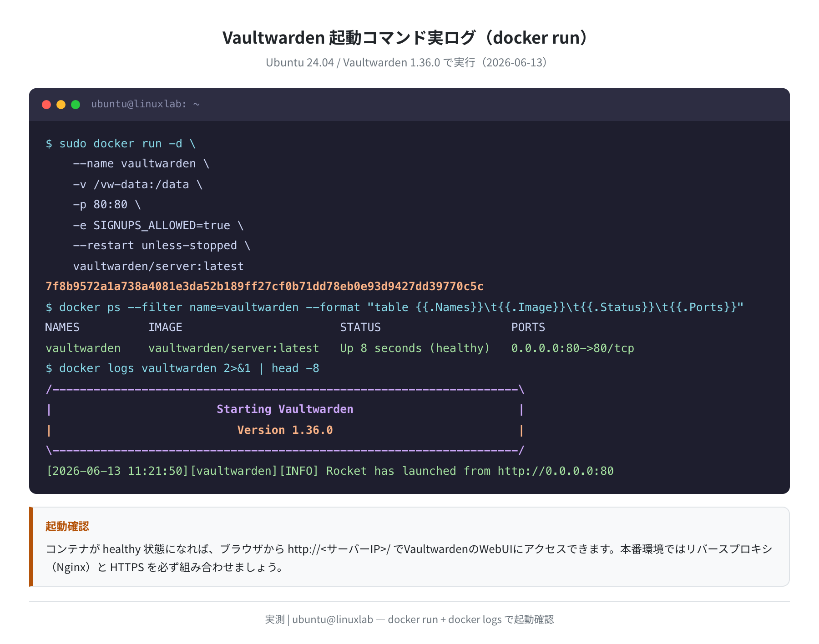819x644 pixels.
Task: Click the "--restart unless-stopped" option line
Action: pyautogui.click(x=162, y=246)
